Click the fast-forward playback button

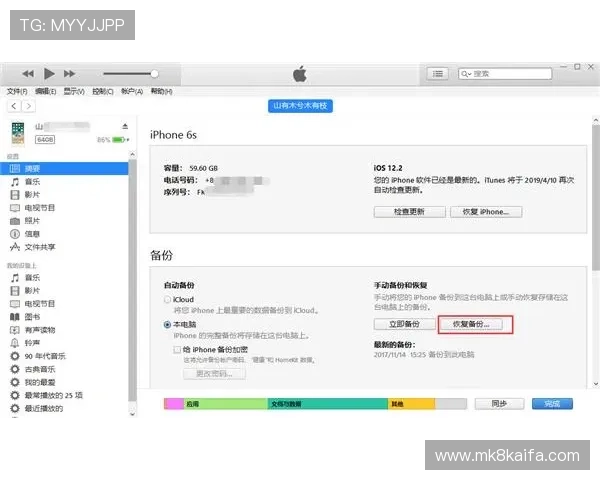click(69, 73)
